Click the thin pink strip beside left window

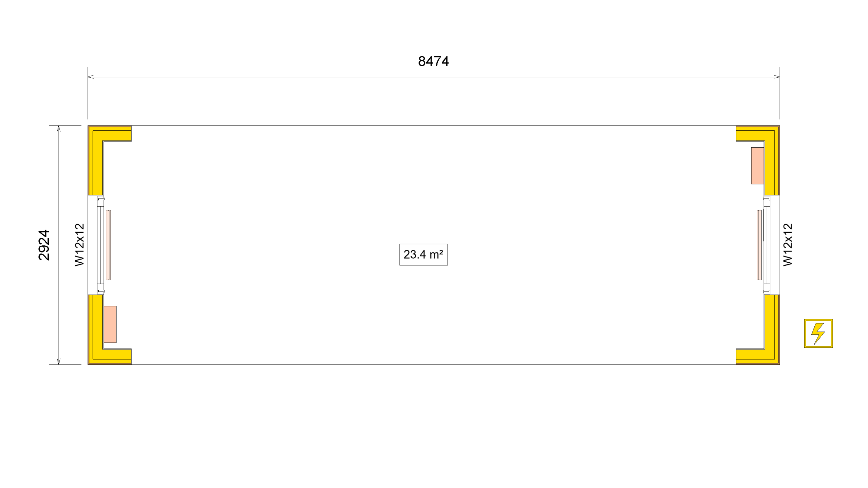108,245
